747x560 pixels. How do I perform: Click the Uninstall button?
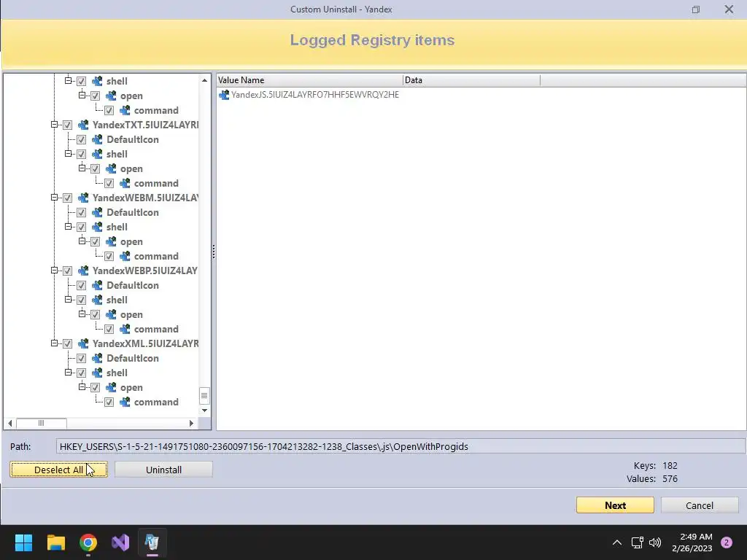[x=163, y=470]
